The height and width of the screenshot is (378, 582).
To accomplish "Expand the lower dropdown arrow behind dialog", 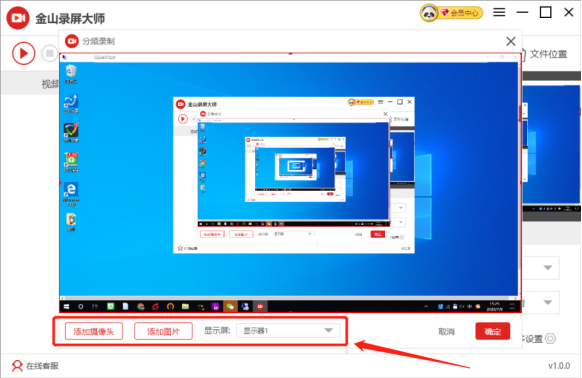I will (548, 302).
